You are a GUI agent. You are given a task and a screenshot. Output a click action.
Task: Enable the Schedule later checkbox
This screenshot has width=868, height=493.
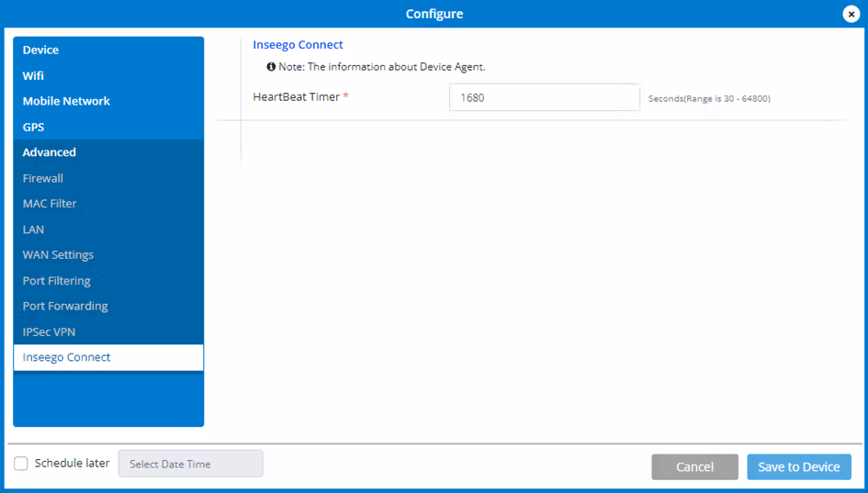coord(21,464)
